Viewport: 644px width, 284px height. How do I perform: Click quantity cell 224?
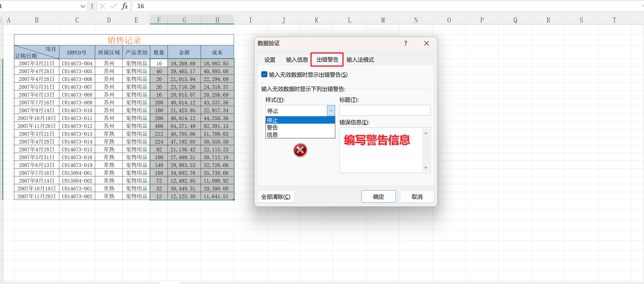tap(159, 141)
